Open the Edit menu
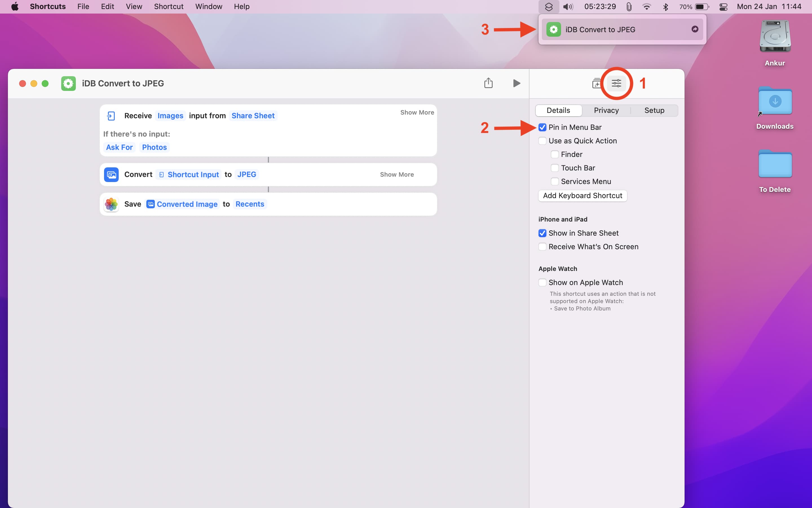This screenshot has height=508, width=812. point(107,7)
